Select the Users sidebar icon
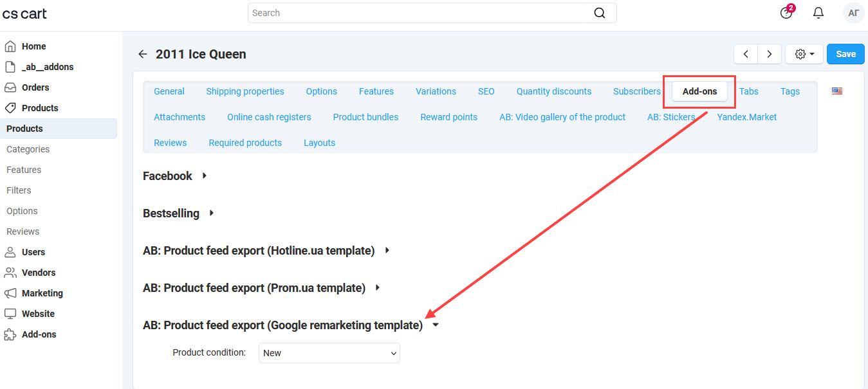868x389 pixels. click(x=11, y=251)
